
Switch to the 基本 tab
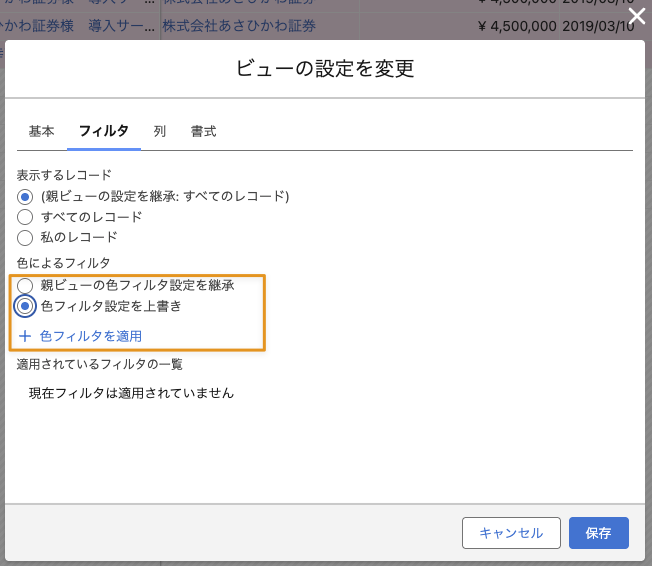(x=42, y=131)
